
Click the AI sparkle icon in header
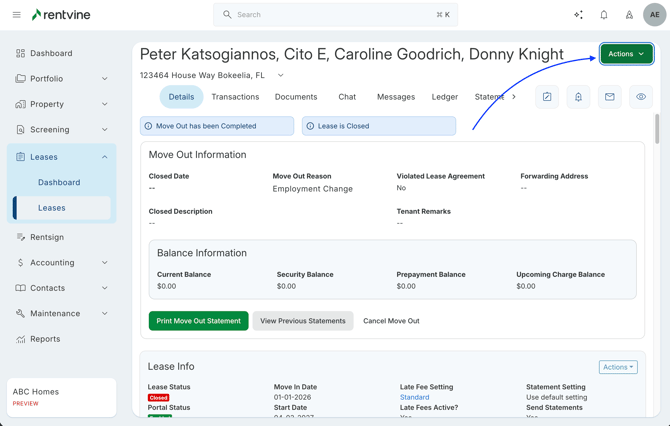point(578,15)
